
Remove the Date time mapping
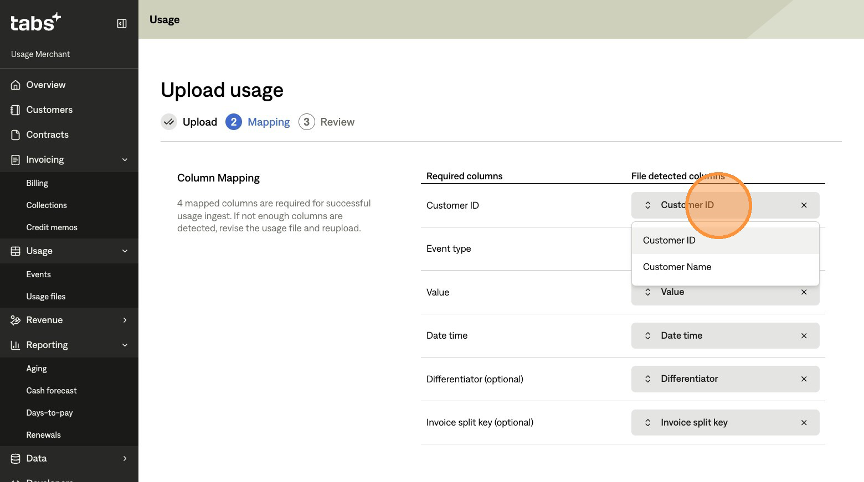pos(803,336)
